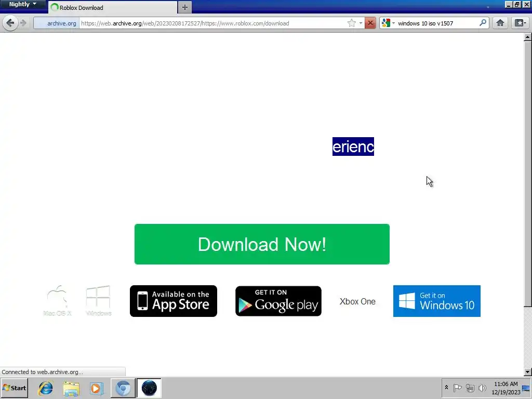This screenshot has width=532, height=399.
Task: Click the Show Desktop tray icon
Action: [x=527, y=388]
